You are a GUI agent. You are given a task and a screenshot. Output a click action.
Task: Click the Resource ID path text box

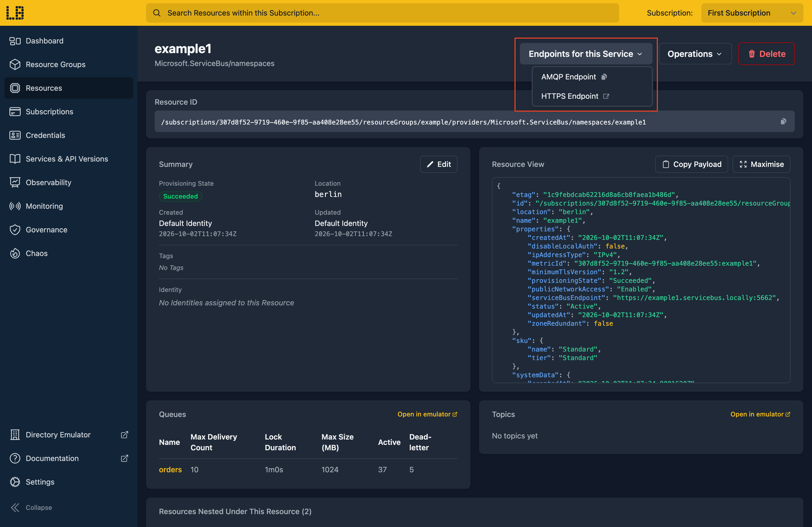[x=474, y=121]
